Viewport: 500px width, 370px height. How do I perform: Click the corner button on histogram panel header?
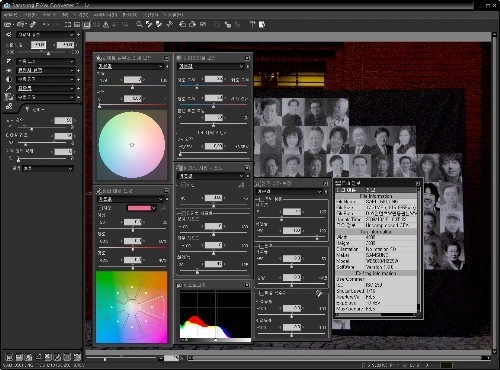247,285
